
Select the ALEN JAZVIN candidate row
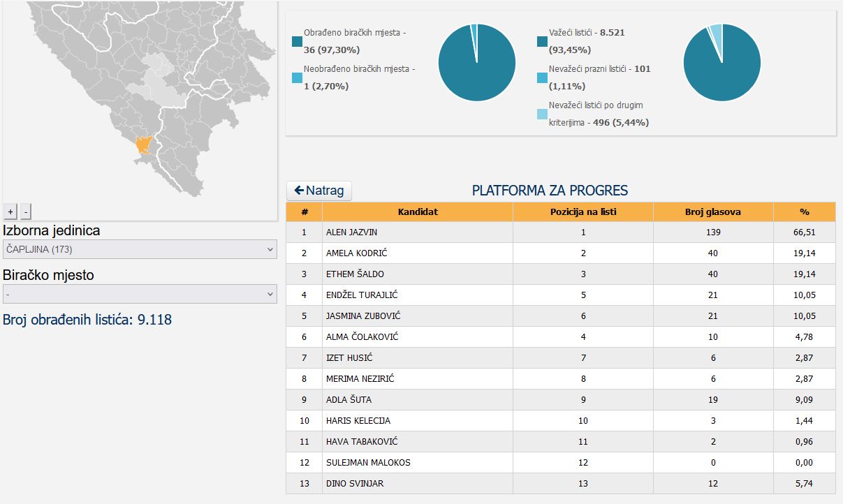click(561, 232)
